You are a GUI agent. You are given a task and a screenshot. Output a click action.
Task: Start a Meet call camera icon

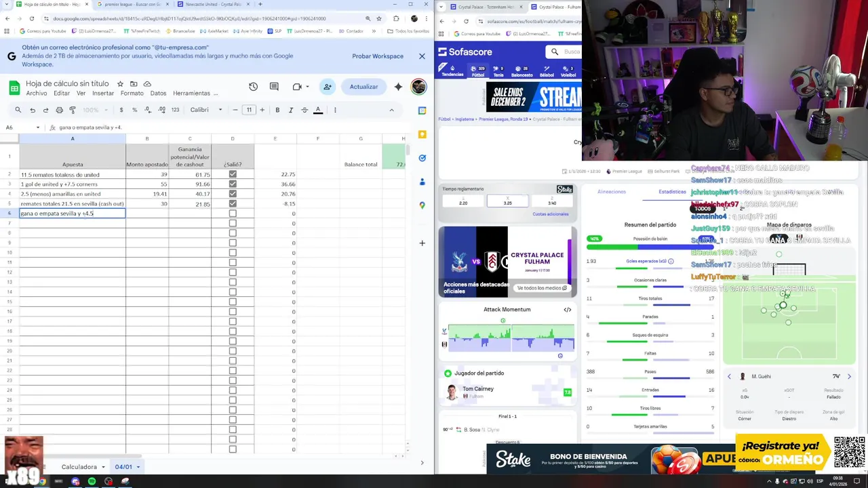point(297,87)
